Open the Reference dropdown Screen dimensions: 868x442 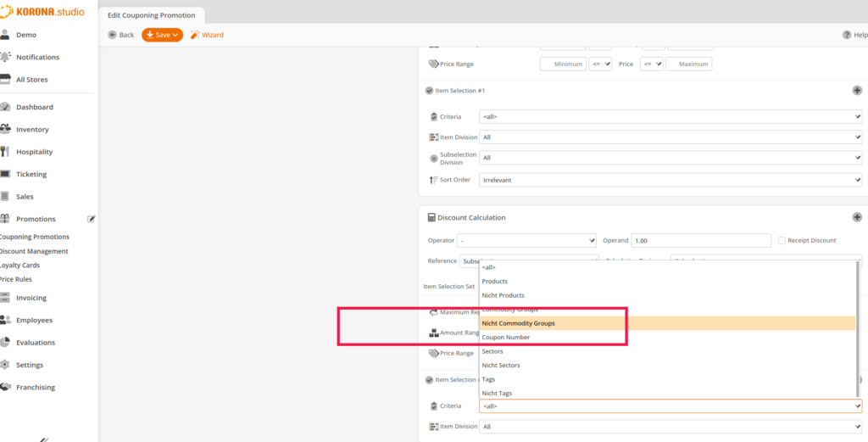click(x=529, y=261)
